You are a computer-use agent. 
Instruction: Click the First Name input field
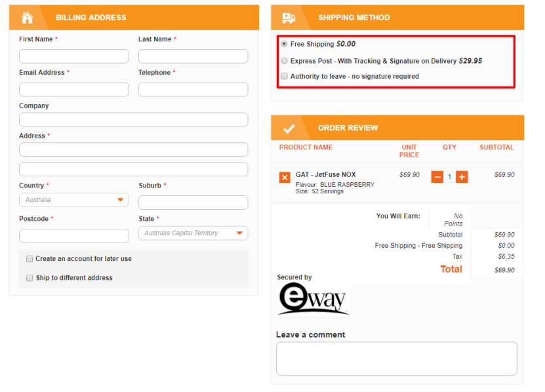tap(74, 56)
